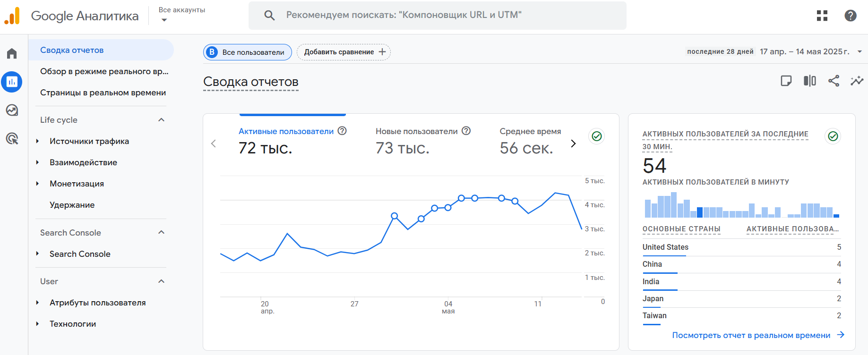The width and height of the screenshot is (868, 355).
Task: Open the Advertising icon in left rail
Action: click(12, 138)
